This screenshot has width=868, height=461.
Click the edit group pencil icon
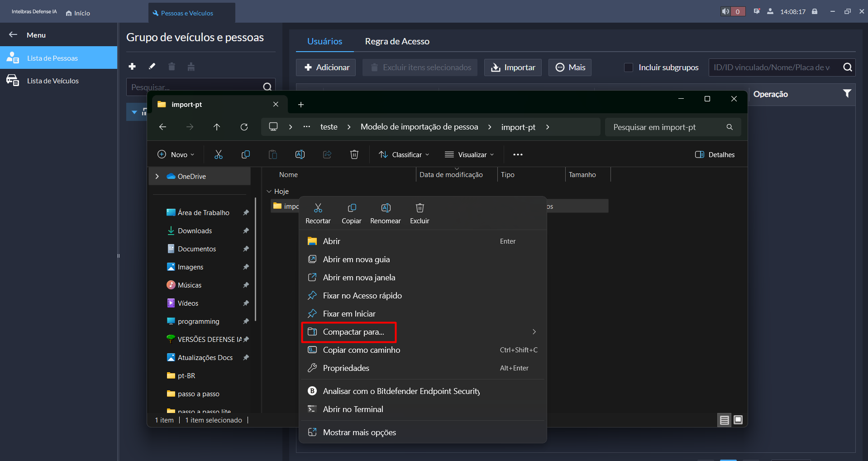[x=152, y=67]
